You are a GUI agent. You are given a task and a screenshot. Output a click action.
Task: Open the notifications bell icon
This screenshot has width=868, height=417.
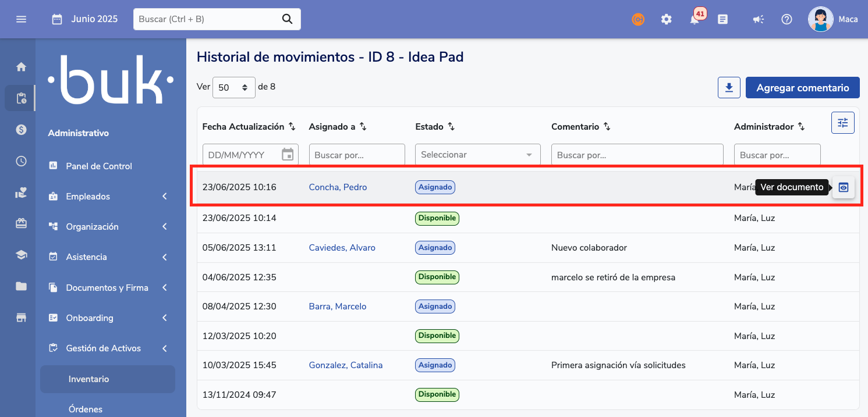695,20
